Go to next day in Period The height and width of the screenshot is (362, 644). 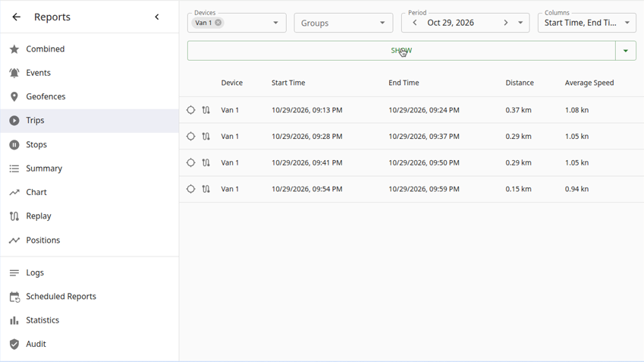[506, 23]
